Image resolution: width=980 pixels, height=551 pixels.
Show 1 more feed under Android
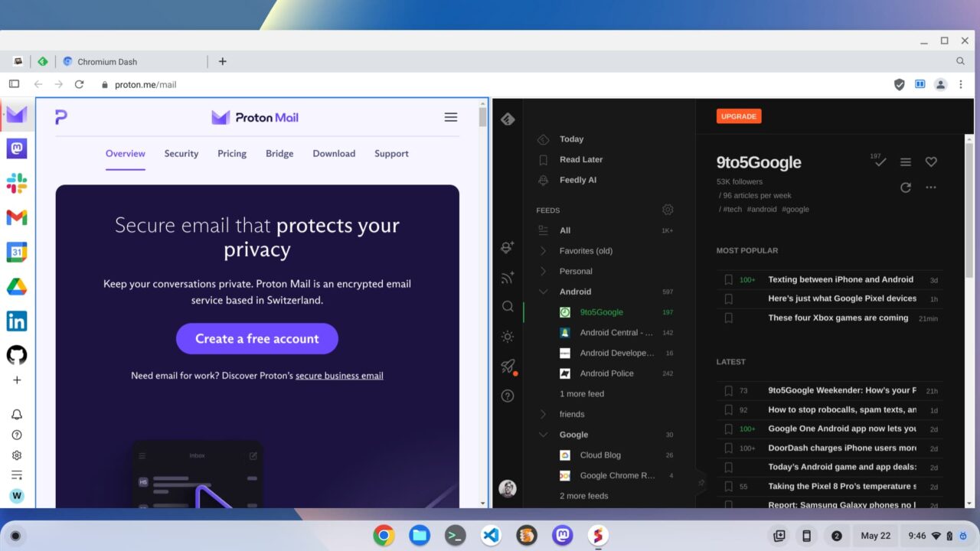point(582,394)
